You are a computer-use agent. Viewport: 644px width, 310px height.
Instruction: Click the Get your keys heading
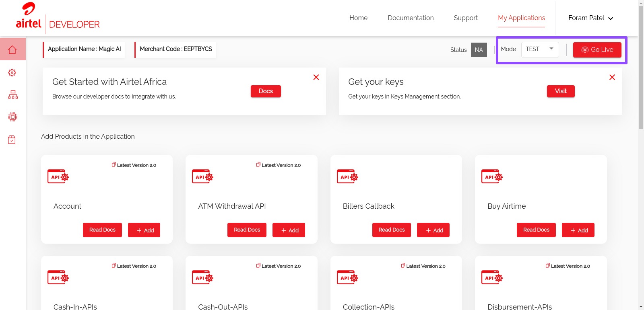376,82
